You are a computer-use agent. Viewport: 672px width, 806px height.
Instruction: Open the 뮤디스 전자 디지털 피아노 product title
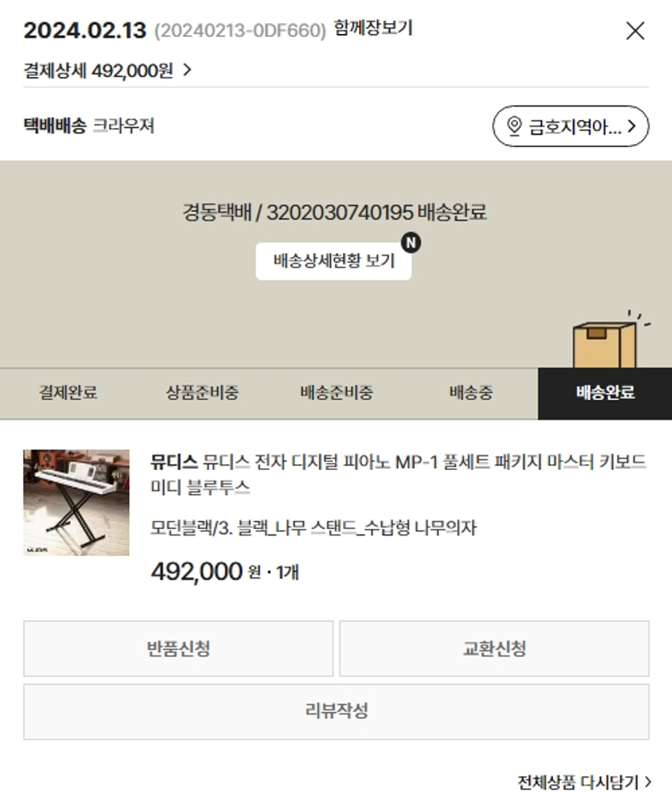pos(398,474)
